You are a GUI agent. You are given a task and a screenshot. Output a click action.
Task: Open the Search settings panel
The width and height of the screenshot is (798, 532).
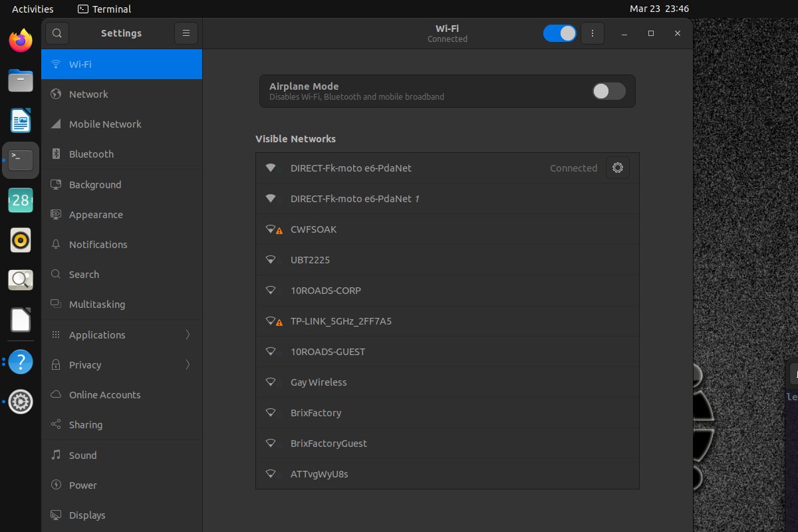[122, 275]
